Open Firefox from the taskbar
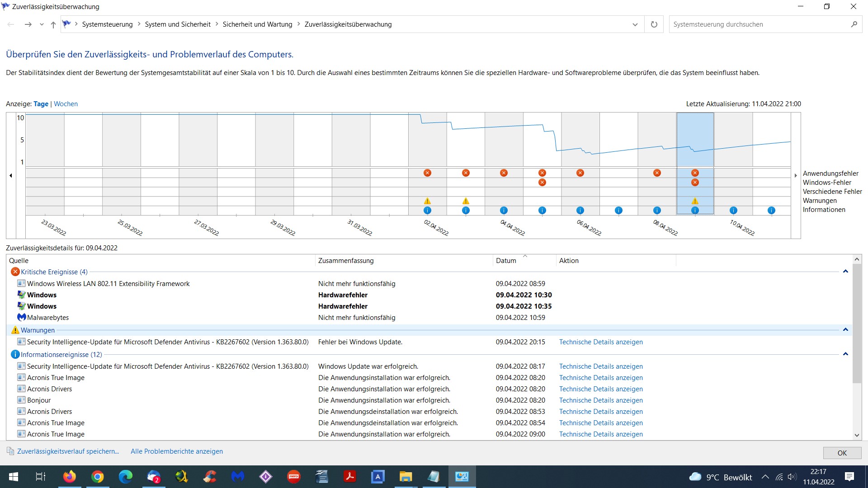The width and height of the screenshot is (868, 488). (x=69, y=477)
